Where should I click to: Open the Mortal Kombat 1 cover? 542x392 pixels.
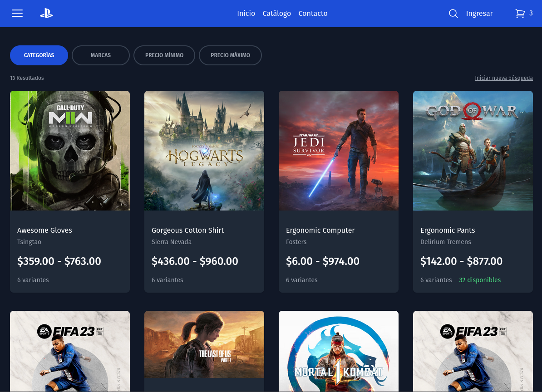pos(338,351)
